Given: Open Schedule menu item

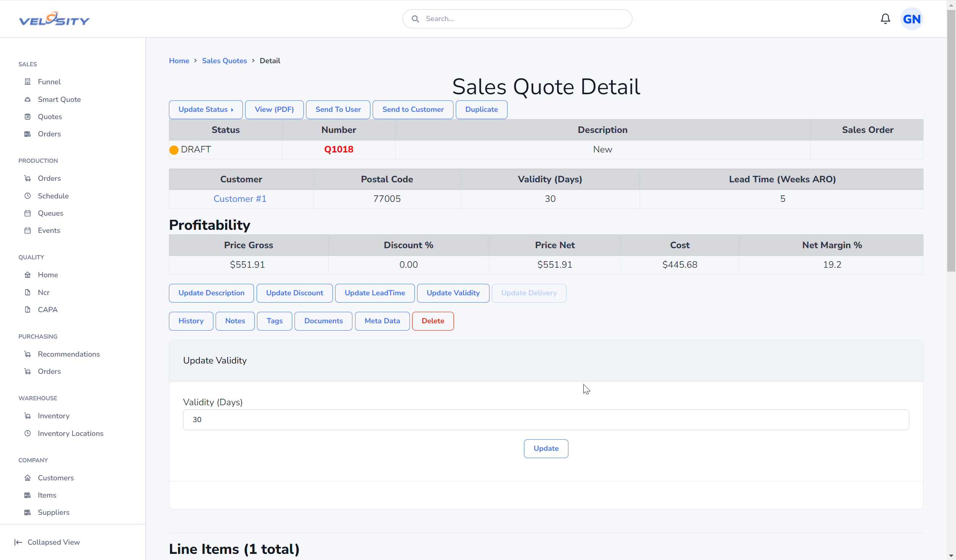Looking at the screenshot, I should point(53,196).
